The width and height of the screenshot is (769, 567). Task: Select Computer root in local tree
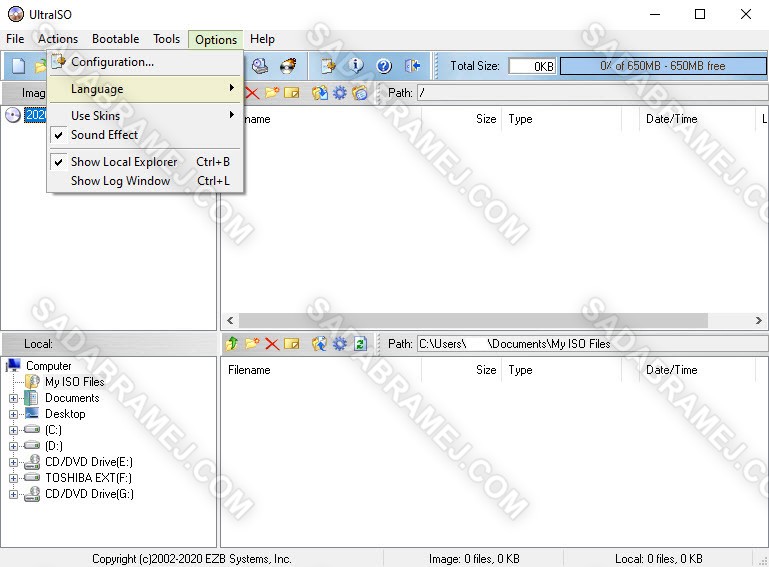49,366
